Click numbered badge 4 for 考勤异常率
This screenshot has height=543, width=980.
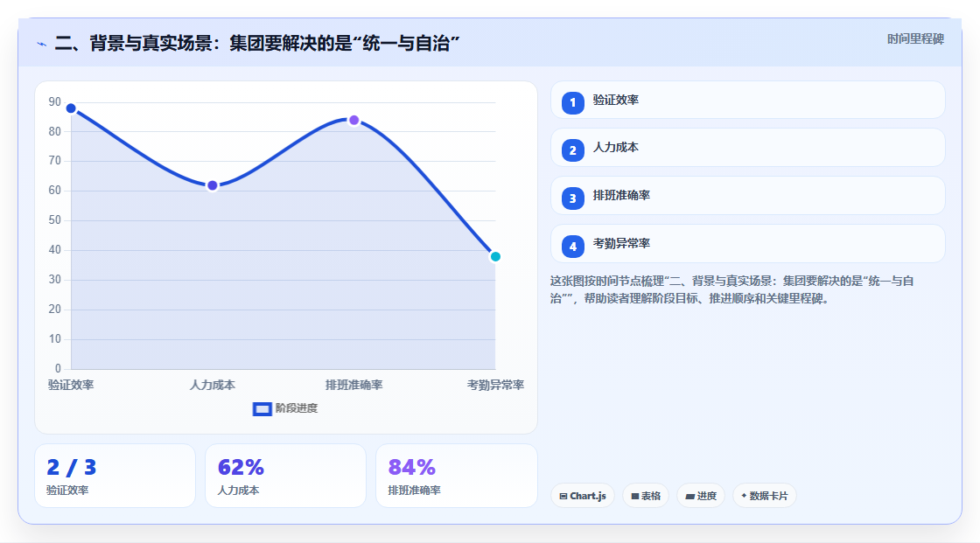point(572,247)
